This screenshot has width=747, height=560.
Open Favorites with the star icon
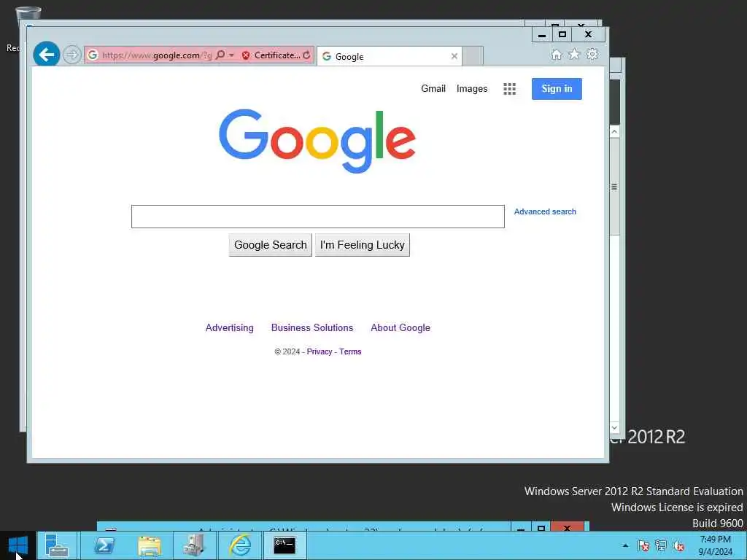[574, 54]
